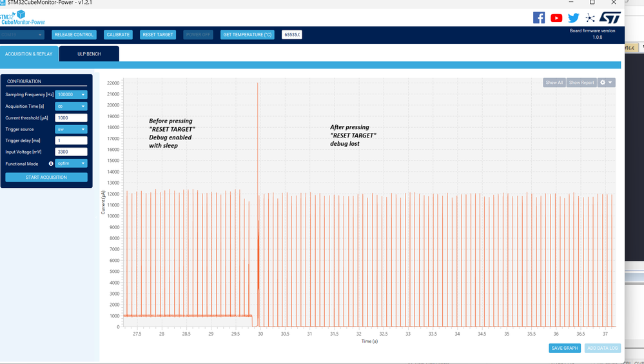This screenshot has width=644, height=364.
Task: Click the 'After pressing RESET TARGET' annotation
Action: (x=353, y=136)
